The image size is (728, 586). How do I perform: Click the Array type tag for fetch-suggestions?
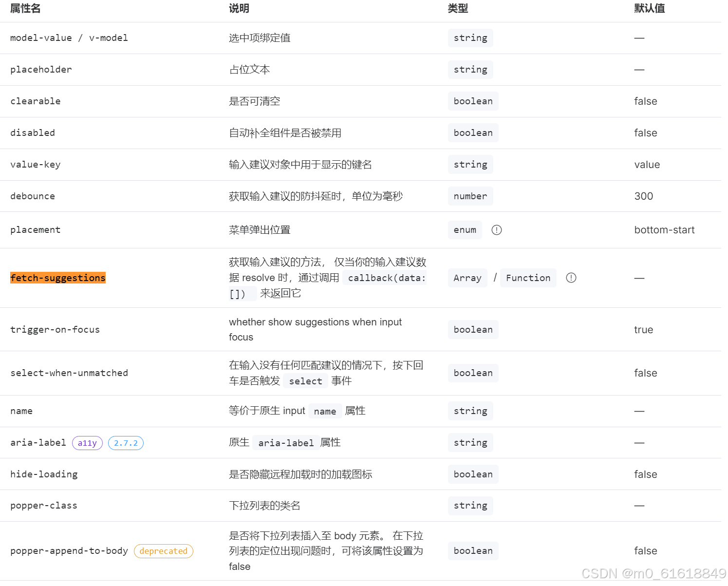pos(467,278)
